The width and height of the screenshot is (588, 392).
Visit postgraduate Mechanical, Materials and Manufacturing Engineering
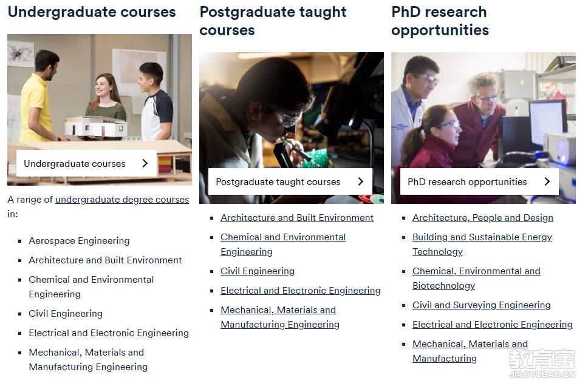coord(280,317)
